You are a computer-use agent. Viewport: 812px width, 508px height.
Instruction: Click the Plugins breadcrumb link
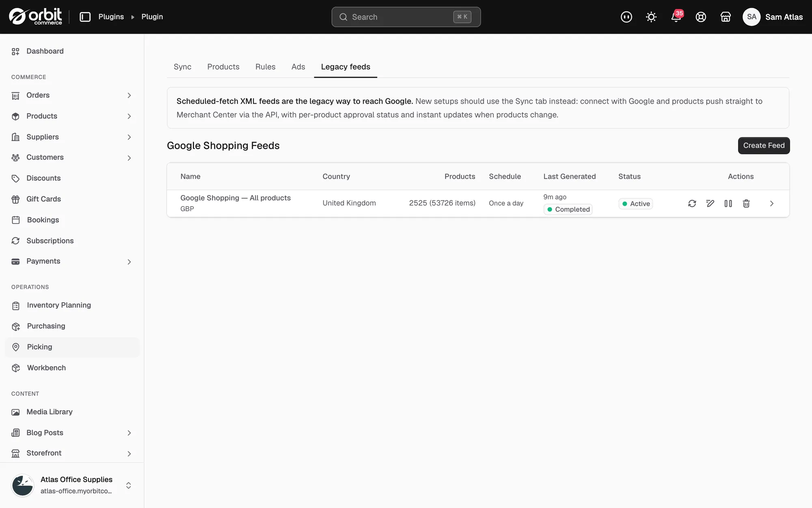point(111,17)
